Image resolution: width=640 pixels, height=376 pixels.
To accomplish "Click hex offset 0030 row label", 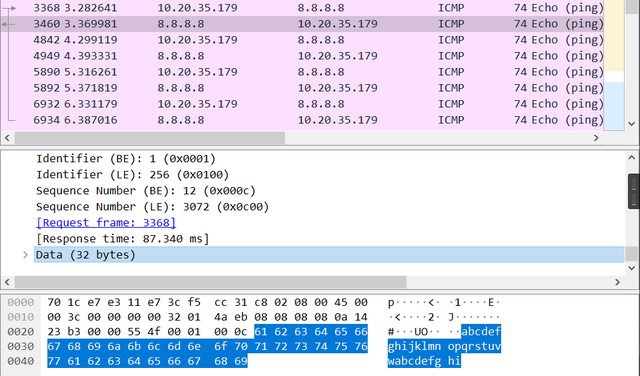I will pos(20,347).
